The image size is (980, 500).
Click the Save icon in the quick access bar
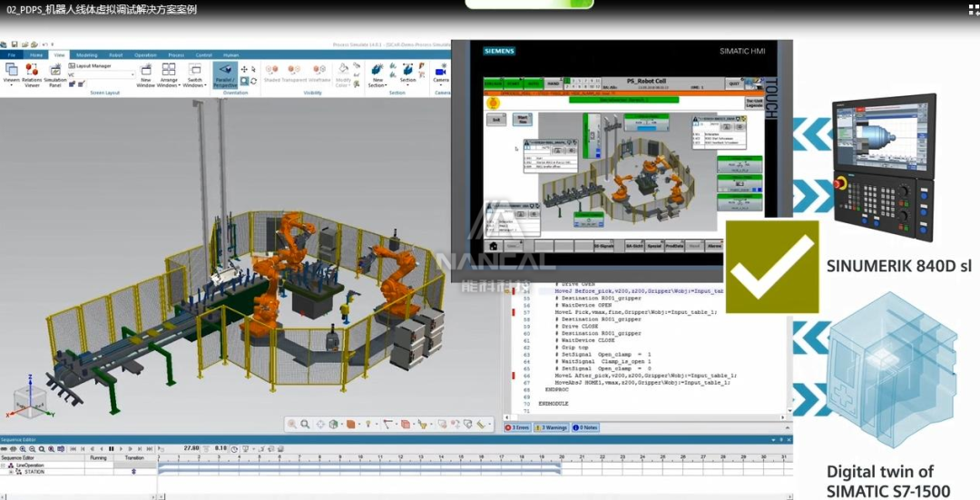(15, 44)
